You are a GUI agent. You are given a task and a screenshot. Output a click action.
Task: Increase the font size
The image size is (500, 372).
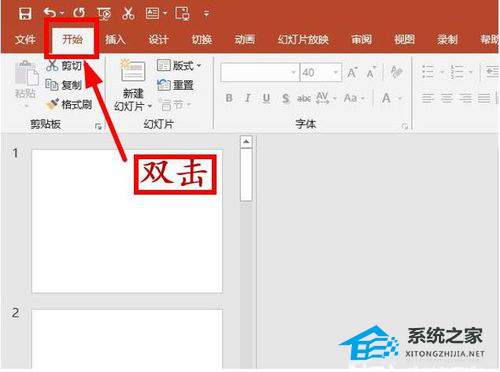(x=352, y=72)
